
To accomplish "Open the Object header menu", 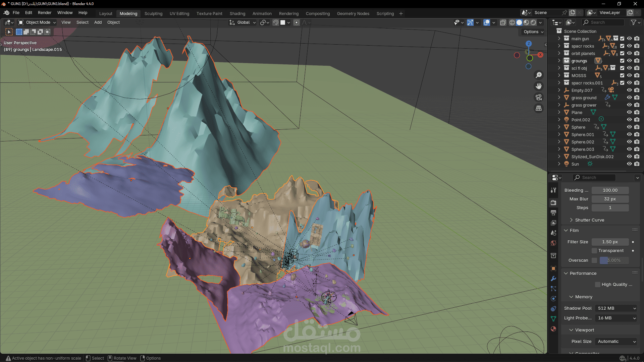I will [113, 22].
